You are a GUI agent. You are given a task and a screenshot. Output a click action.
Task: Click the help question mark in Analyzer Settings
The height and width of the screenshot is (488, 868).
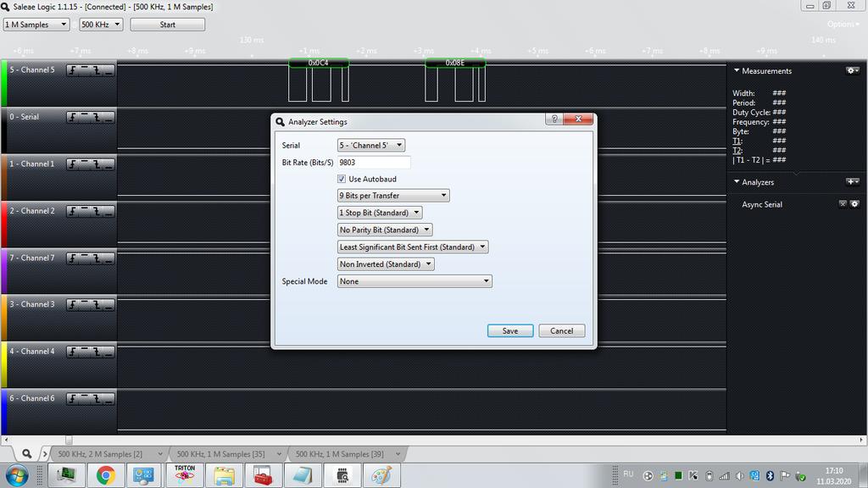(554, 119)
